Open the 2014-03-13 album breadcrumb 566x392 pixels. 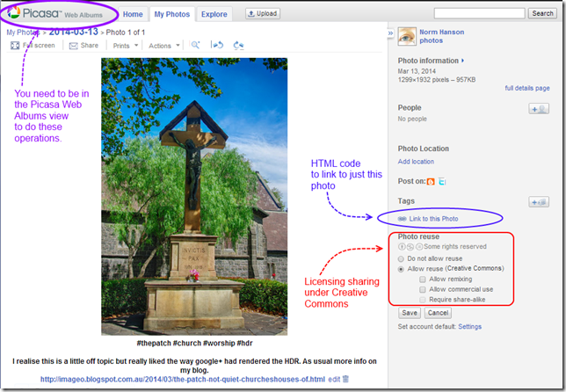pos(74,32)
